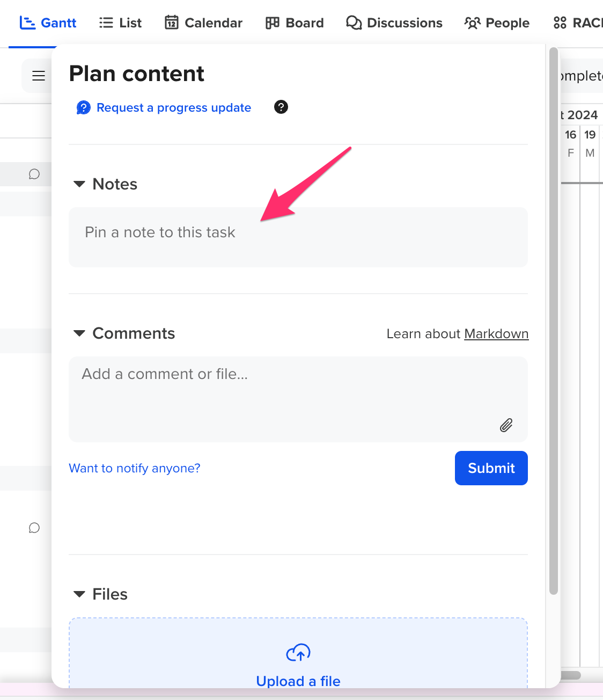Open the Markdown help link
Viewport: 603px width, 700px height.
click(496, 333)
